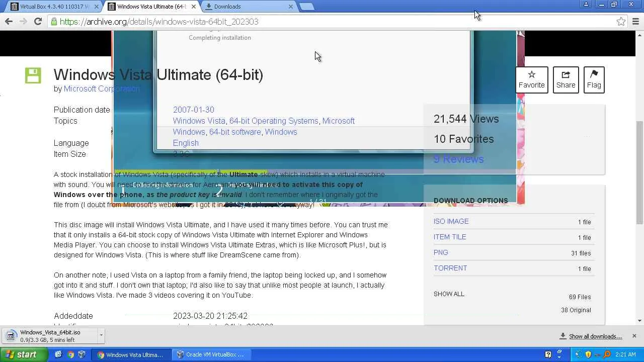Screen dimensions: 644x362
Task: Click the Windows Vista Ultimate (64-bit) title
Action: pos(158,74)
